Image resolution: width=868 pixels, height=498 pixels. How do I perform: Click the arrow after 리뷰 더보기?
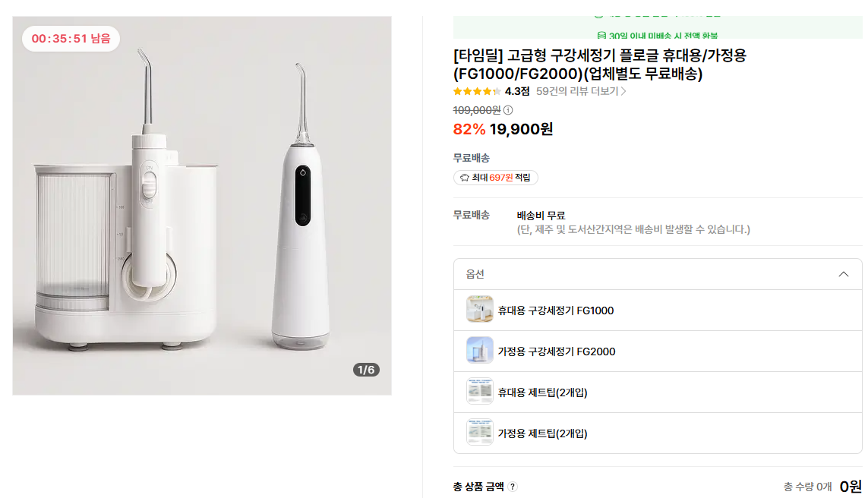pyautogui.click(x=623, y=91)
